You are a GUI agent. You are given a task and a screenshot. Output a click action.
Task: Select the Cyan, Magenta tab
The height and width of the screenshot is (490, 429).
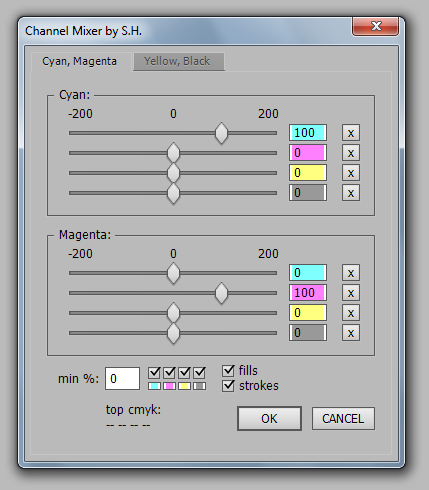click(80, 61)
